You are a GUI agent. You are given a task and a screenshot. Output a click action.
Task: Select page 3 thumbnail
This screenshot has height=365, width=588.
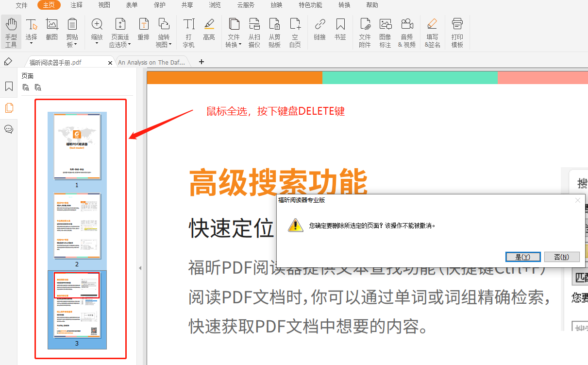(77, 305)
